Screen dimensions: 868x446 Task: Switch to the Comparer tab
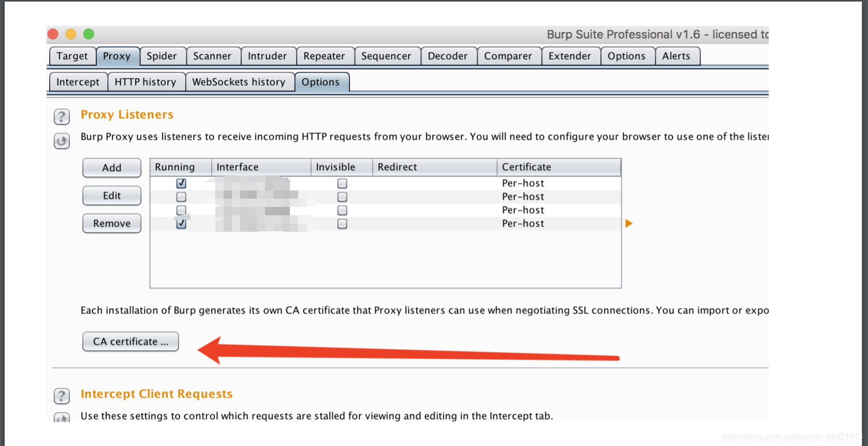click(508, 56)
